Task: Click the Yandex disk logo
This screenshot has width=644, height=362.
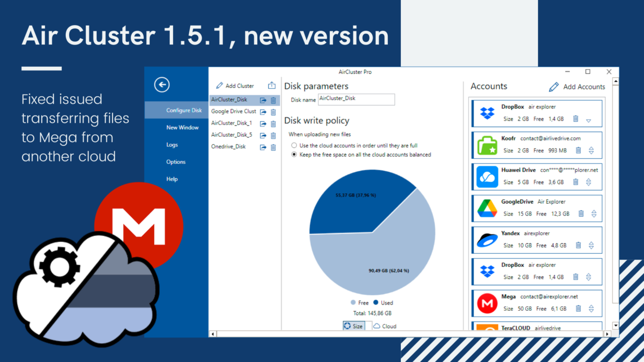Action: tap(487, 240)
